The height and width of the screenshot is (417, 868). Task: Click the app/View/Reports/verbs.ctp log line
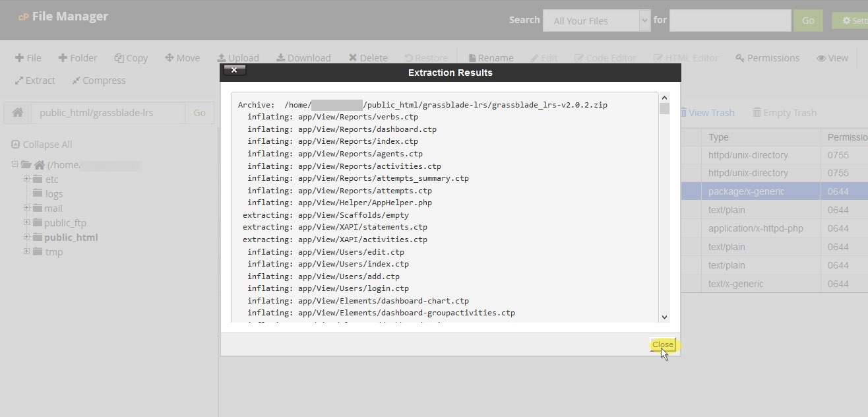pyautogui.click(x=332, y=117)
